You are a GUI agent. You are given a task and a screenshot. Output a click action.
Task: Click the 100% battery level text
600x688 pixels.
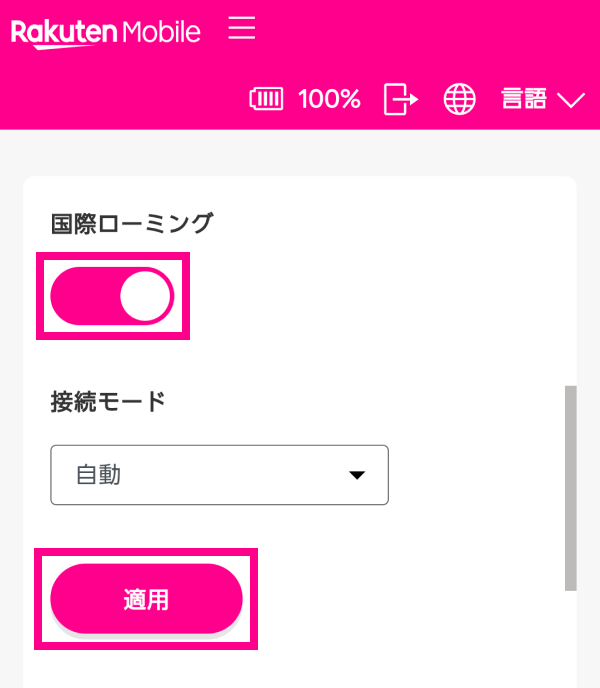point(329,99)
